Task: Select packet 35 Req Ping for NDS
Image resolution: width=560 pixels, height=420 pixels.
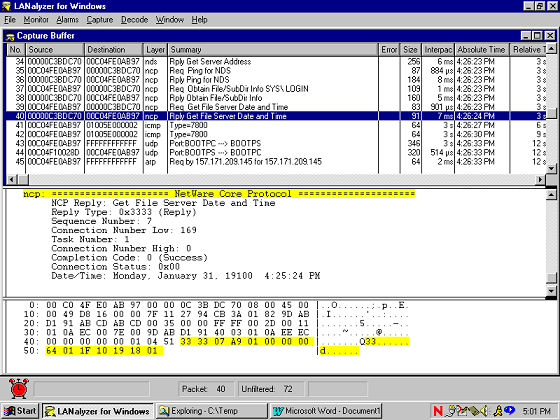Action: pos(276,71)
